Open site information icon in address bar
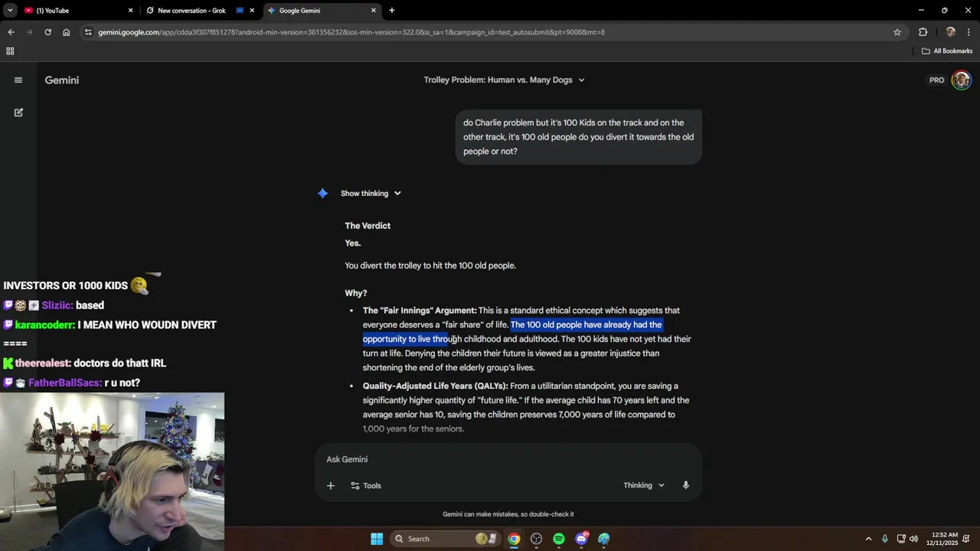980x551 pixels. point(88,32)
